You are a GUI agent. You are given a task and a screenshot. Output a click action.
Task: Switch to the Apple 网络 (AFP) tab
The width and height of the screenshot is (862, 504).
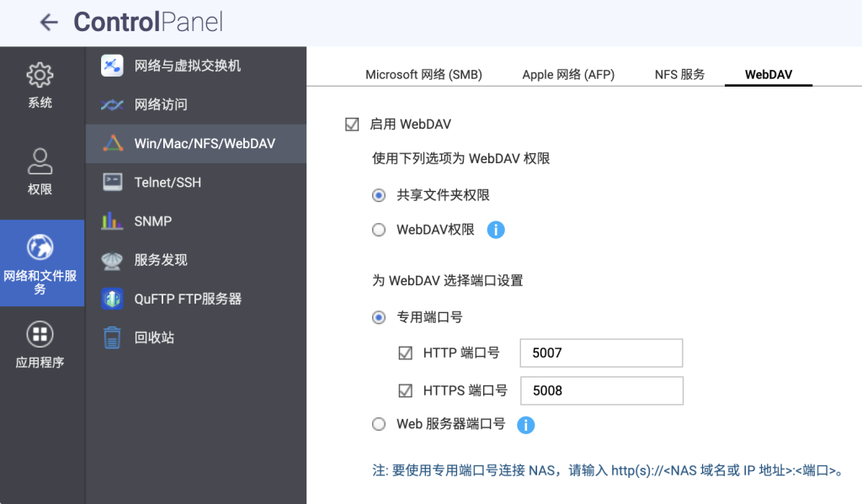[568, 74]
